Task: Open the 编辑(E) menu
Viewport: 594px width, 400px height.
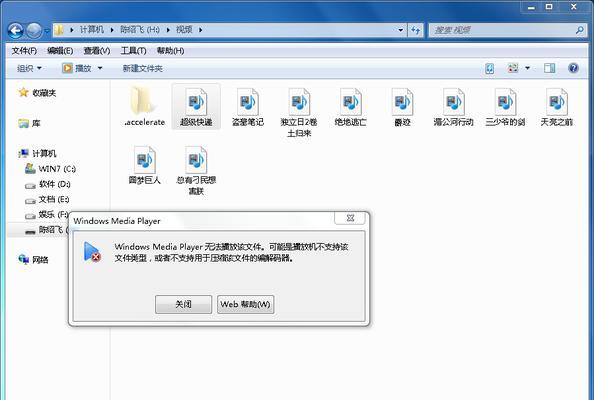Action: pos(60,51)
